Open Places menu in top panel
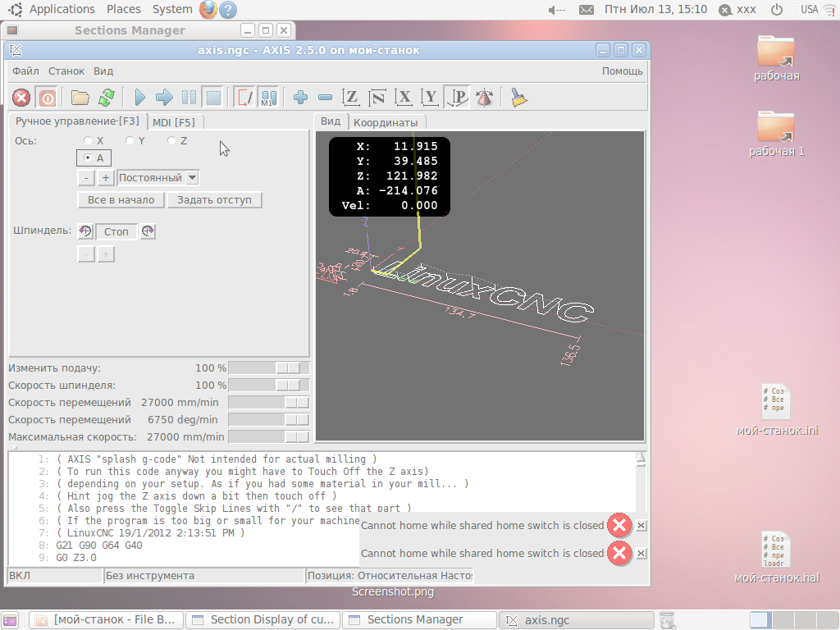The image size is (840, 630). (x=123, y=9)
